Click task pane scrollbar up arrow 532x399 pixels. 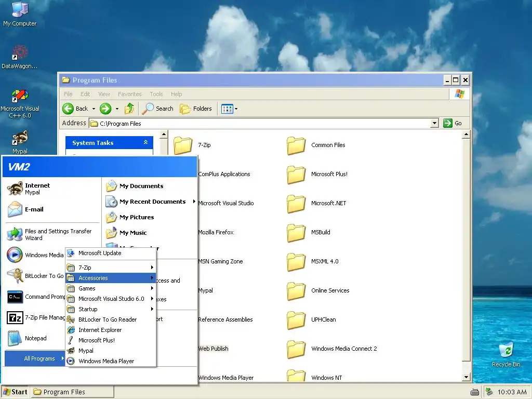click(x=164, y=135)
